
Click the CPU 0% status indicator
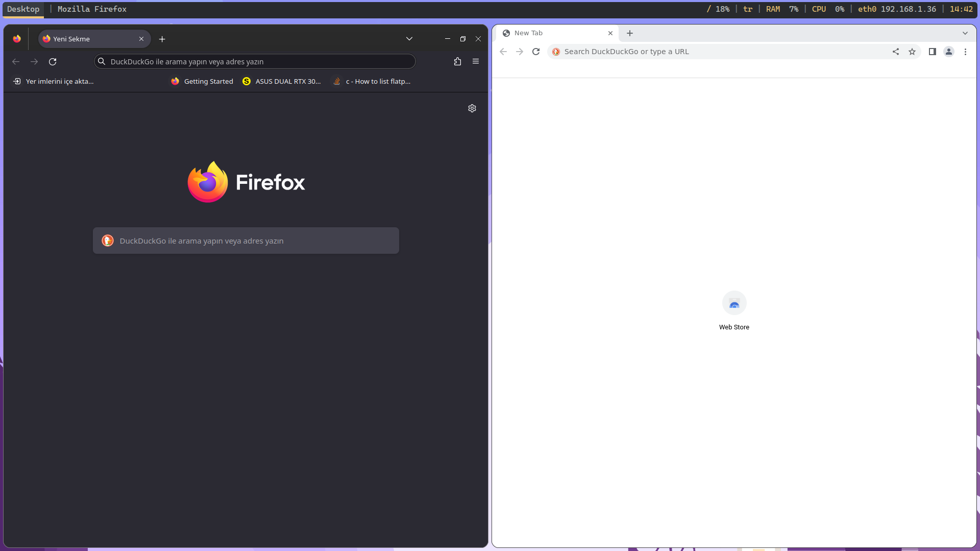point(828,9)
